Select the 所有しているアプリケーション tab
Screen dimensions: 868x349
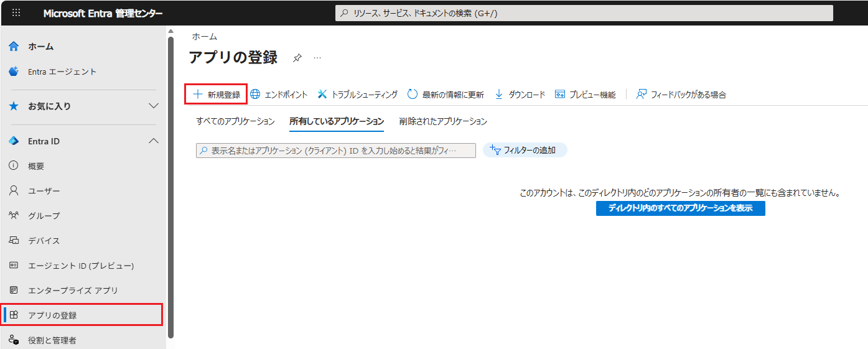point(337,121)
